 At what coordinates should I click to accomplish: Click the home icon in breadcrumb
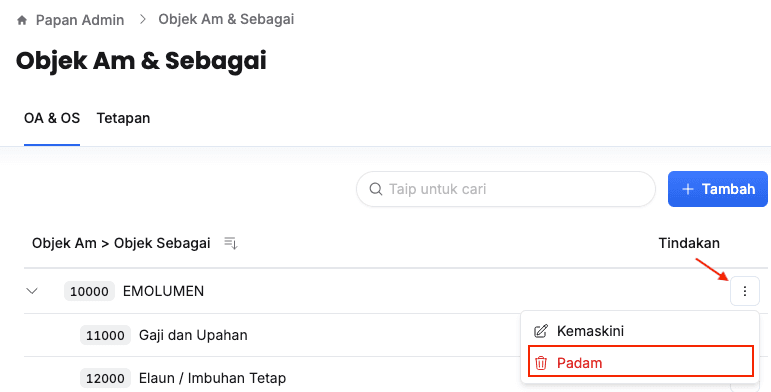pos(22,20)
